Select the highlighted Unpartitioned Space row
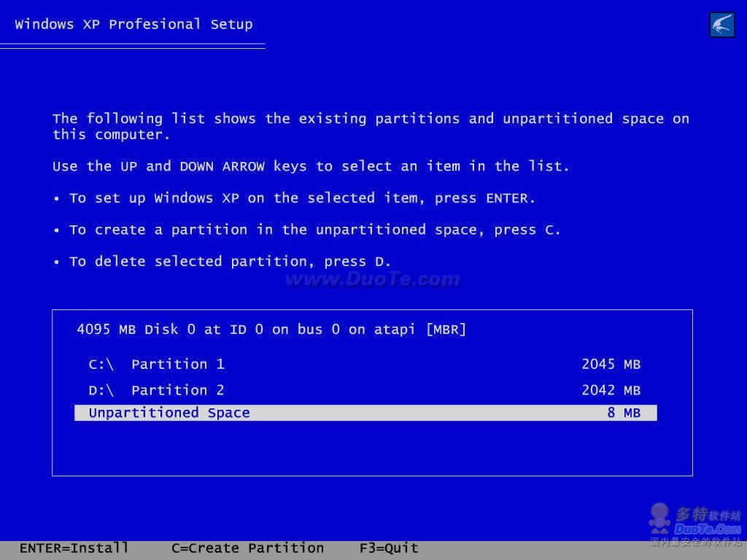The width and height of the screenshot is (747, 560). point(365,413)
